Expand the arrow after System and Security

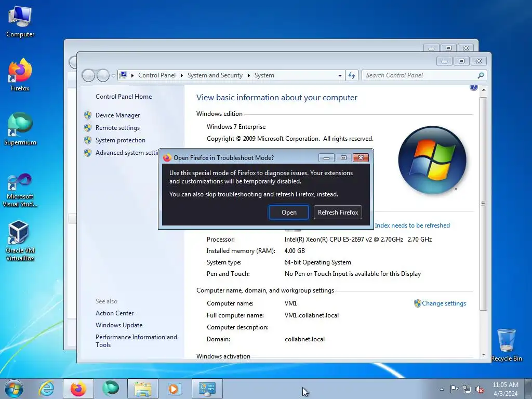coord(249,75)
